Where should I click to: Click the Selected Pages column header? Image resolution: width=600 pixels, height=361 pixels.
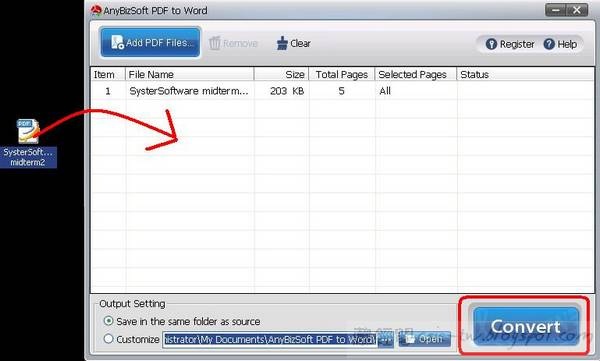416,75
